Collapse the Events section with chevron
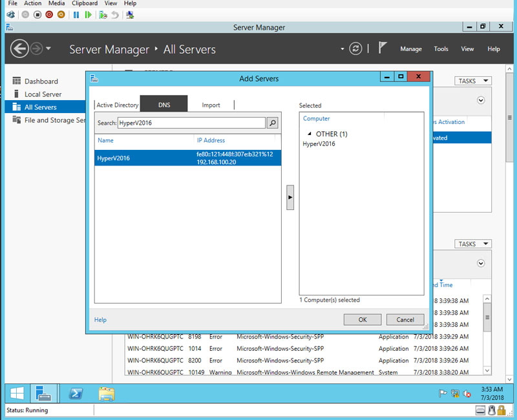This screenshot has height=420, width=517. coord(481,264)
